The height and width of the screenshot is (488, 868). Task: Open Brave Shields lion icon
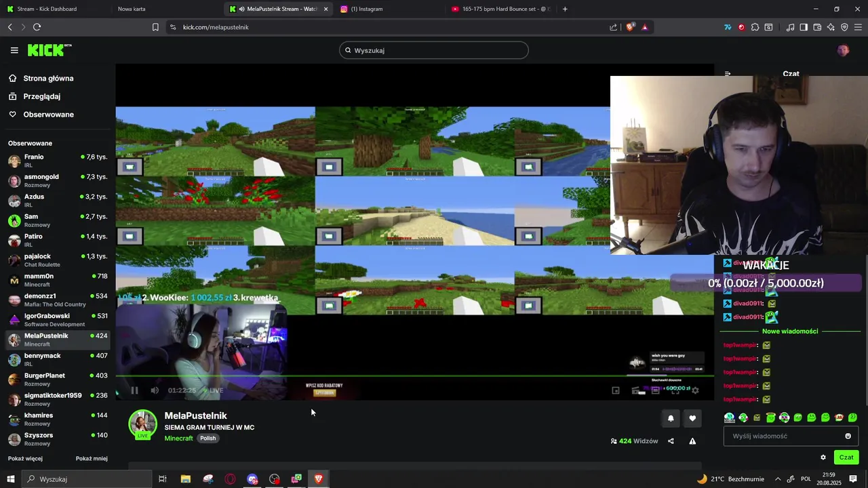click(x=631, y=27)
